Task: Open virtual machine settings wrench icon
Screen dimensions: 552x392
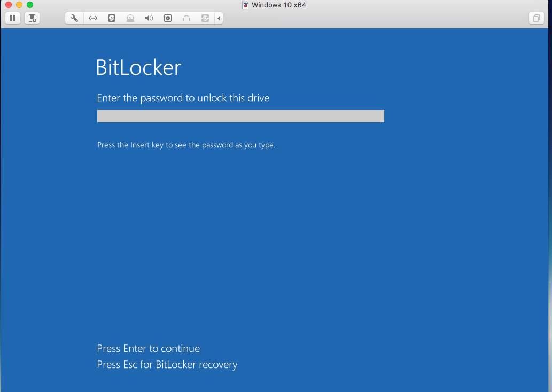Action: tap(74, 18)
